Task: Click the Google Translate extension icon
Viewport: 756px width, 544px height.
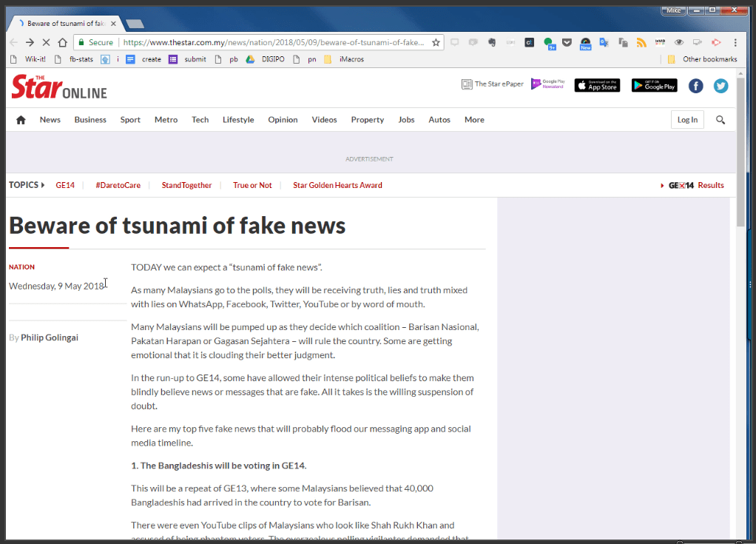Action: tap(604, 43)
